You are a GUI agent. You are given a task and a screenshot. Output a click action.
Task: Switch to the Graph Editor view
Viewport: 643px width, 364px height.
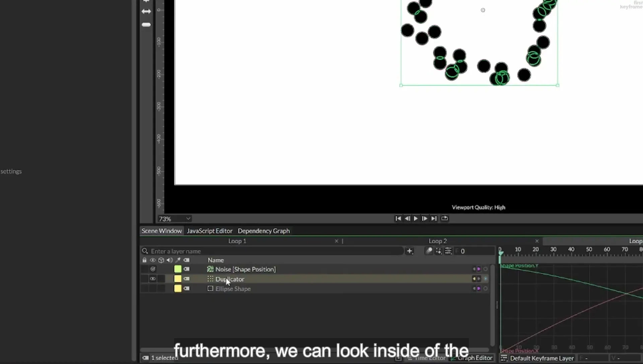472,358
